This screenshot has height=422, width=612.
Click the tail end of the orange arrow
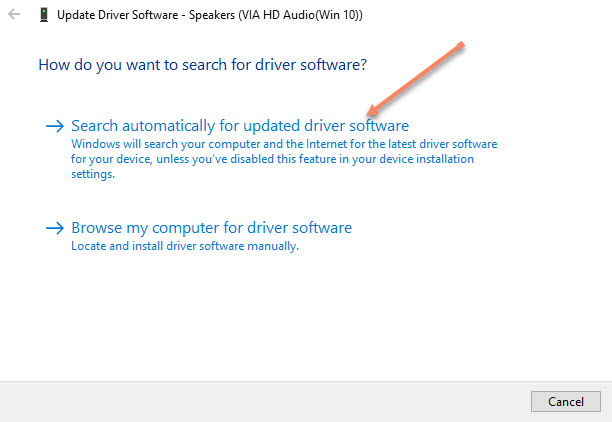pyautogui.click(x=462, y=44)
